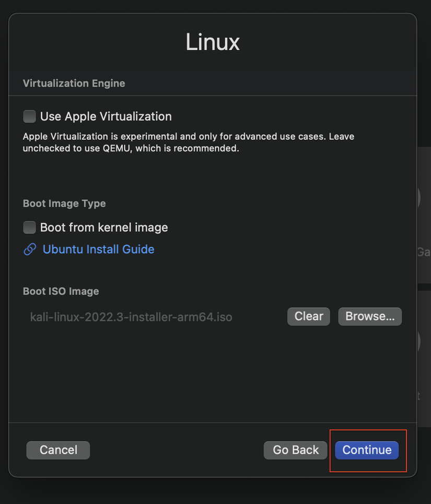Click the "Boot from kernel image" label text
Viewport: 431px width, 504px height.
click(x=104, y=227)
